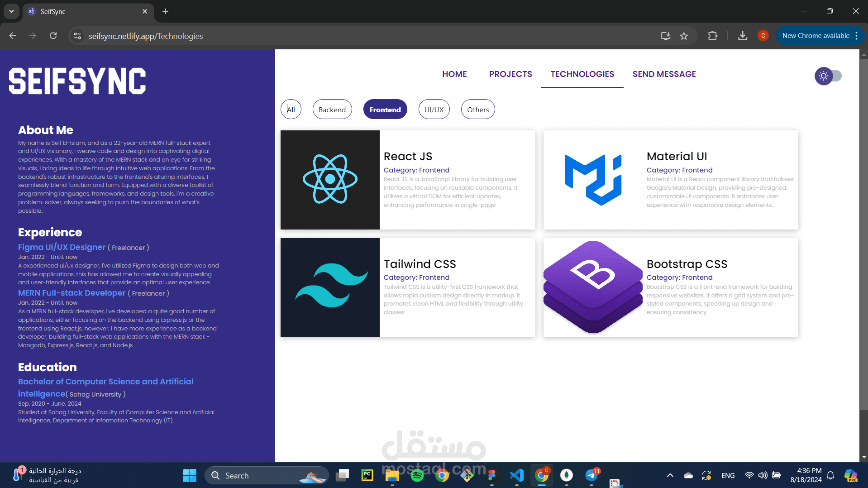Reload the SeifSync page
This screenshot has width=868, height=488.
(x=53, y=36)
